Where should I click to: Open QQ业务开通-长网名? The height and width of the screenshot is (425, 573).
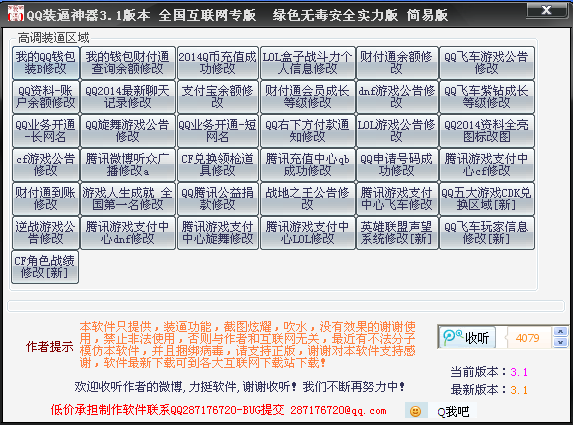coord(45,131)
